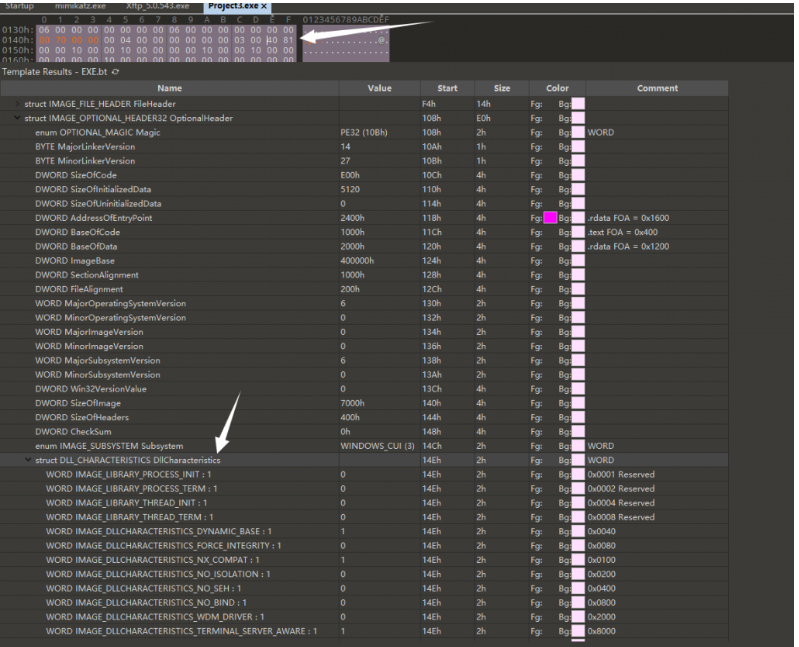Select the IMAGE_DLLCHARACTERISTICS_NX_COMPAT row
The image size is (799, 647).
pyautogui.click(x=364, y=560)
